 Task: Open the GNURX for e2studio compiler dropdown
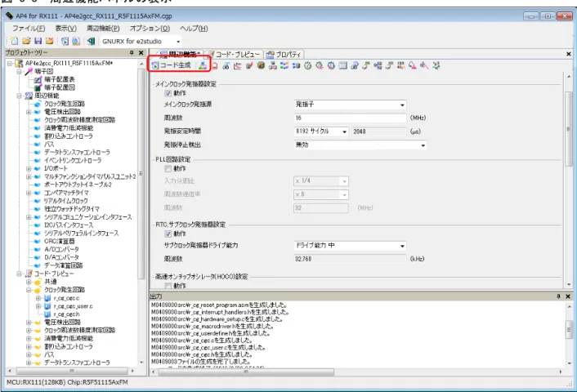pyautogui.click(x=141, y=42)
